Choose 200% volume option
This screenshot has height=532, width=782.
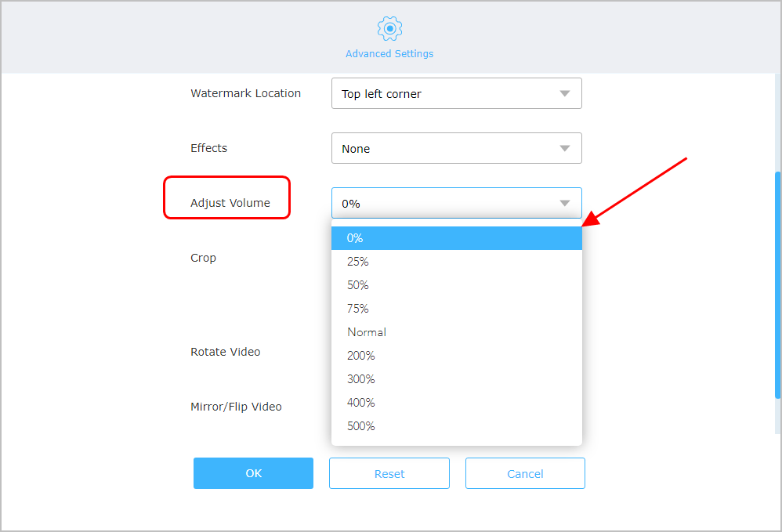(456, 356)
